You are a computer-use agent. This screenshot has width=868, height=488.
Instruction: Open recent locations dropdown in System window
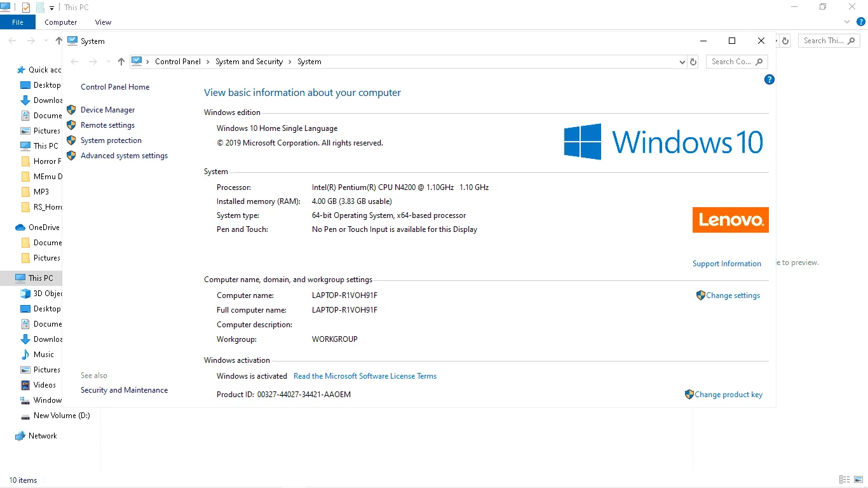coord(107,62)
